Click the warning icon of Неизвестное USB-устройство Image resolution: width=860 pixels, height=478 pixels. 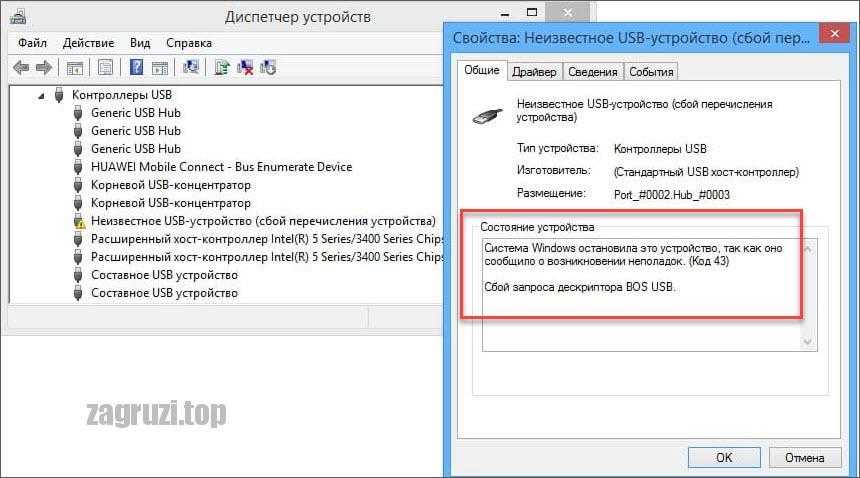pyautogui.click(x=78, y=221)
